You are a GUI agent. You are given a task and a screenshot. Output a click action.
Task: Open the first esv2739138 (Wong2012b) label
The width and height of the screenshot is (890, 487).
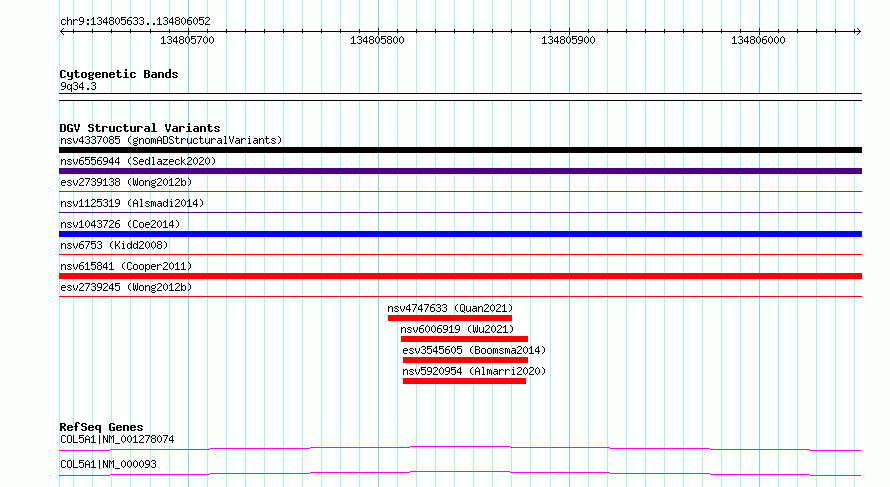(126, 182)
